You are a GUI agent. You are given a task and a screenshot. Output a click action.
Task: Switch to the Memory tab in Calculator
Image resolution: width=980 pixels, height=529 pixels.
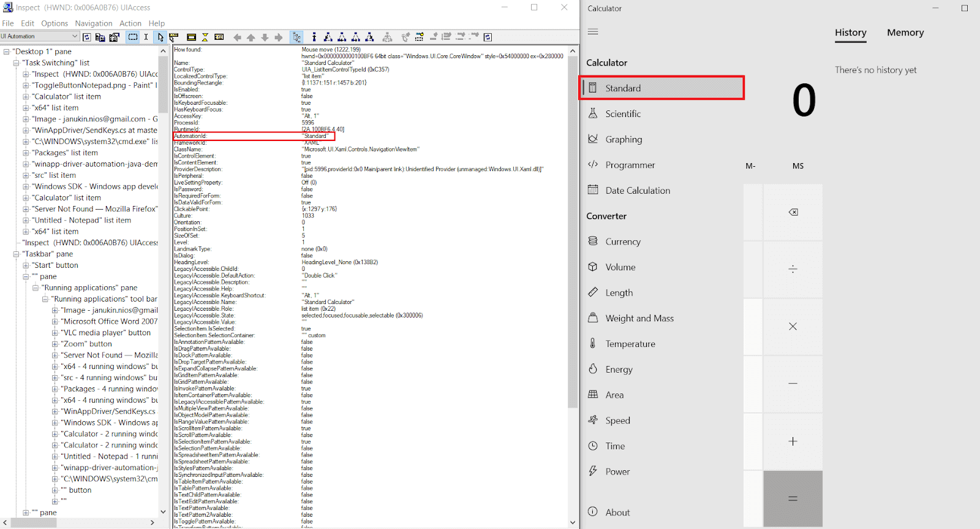[x=905, y=32]
